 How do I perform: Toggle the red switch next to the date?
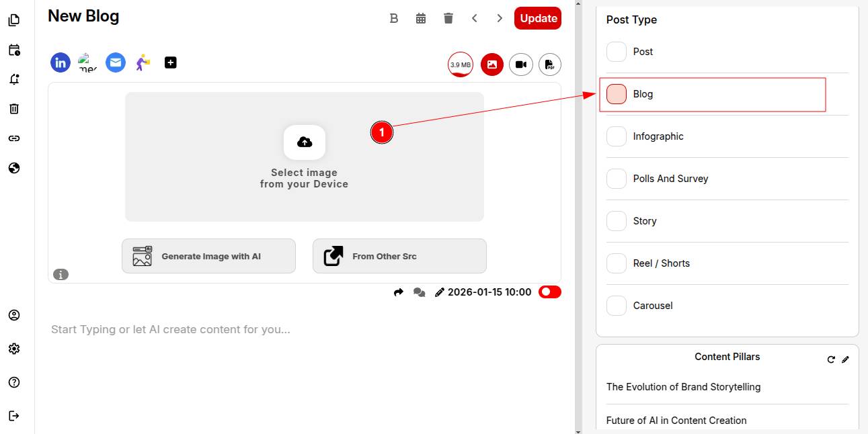click(549, 292)
